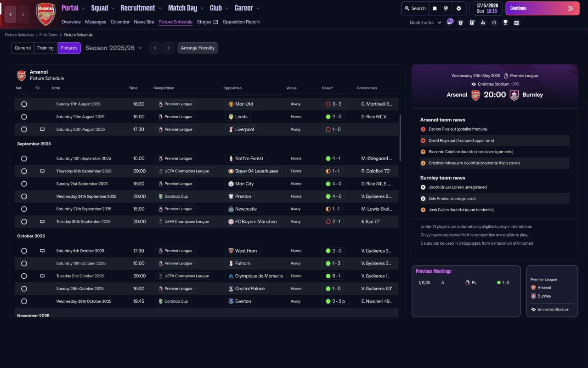Switch to the Messages tab
The width and height of the screenshot is (588, 368).
click(96, 22)
